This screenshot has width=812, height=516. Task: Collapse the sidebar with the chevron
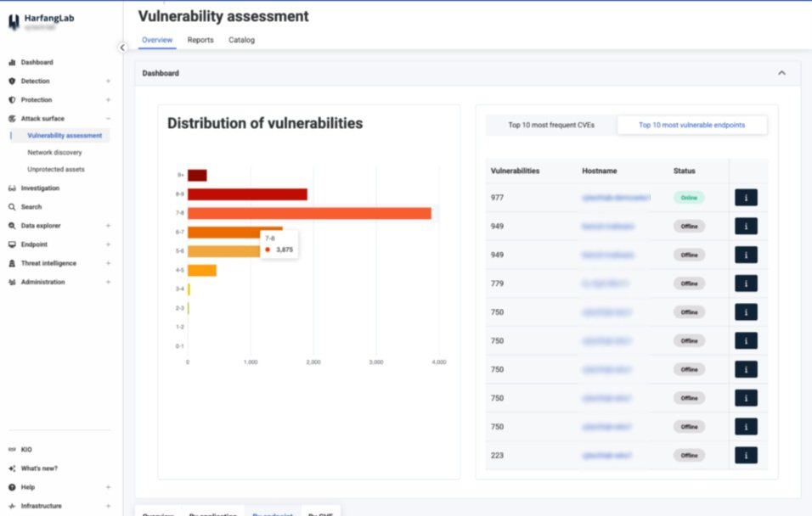pos(122,48)
